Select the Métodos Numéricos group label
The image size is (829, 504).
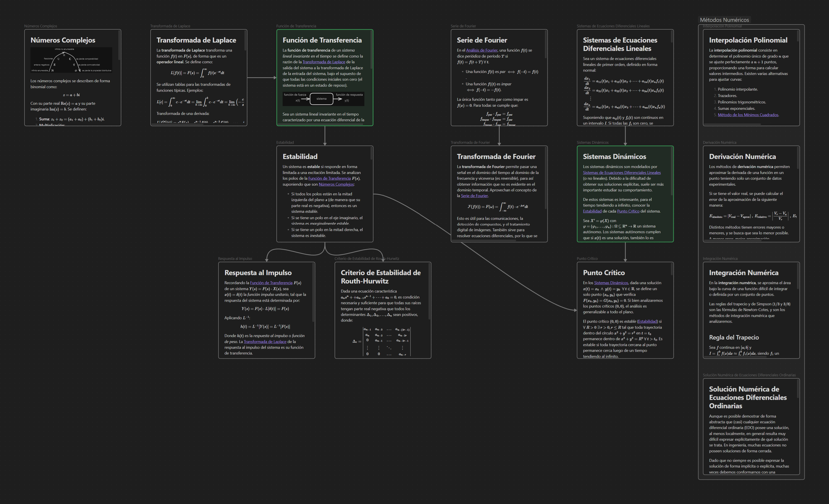[x=724, y=20]
